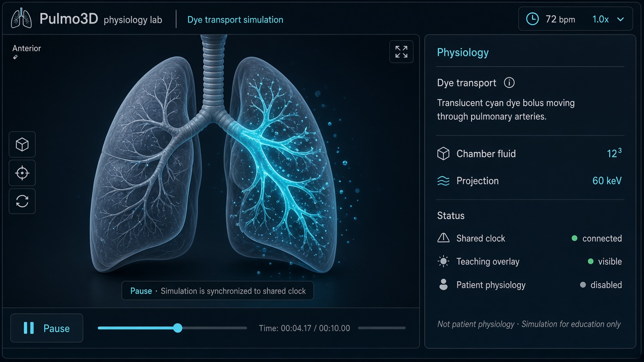Click the crosshair recenter target icon
Image resolution: width=644 pixels, height=362 pixels.
(x=22, y=173)
